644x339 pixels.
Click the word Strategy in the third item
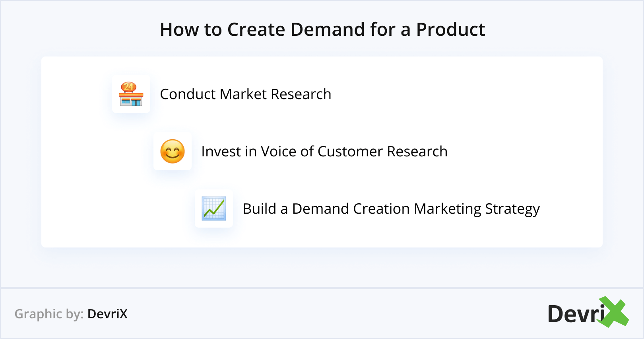click(x=512, y=209)
